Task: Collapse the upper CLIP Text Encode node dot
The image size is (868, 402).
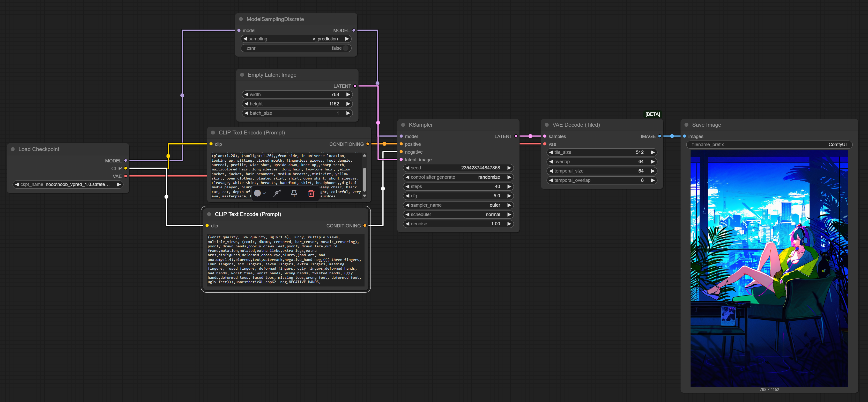Action: click(x=213, y=133)
